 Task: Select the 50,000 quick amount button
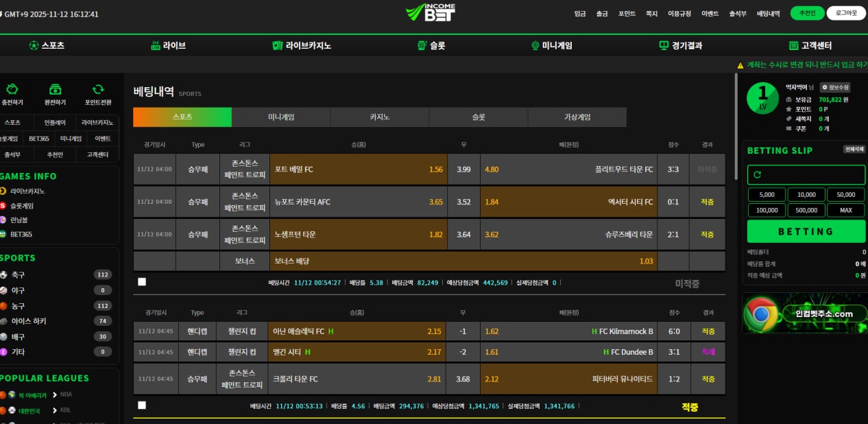tap(845, 195)
